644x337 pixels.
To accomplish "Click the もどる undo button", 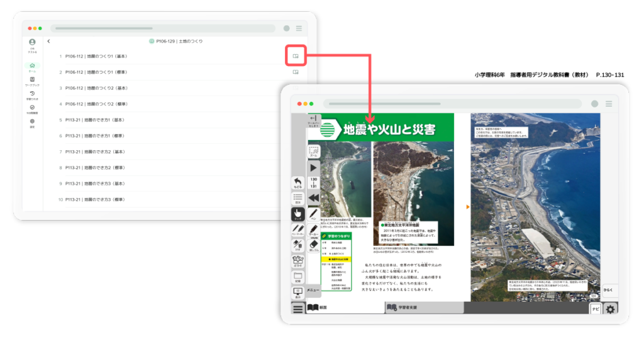I will [x=297, y=183].
